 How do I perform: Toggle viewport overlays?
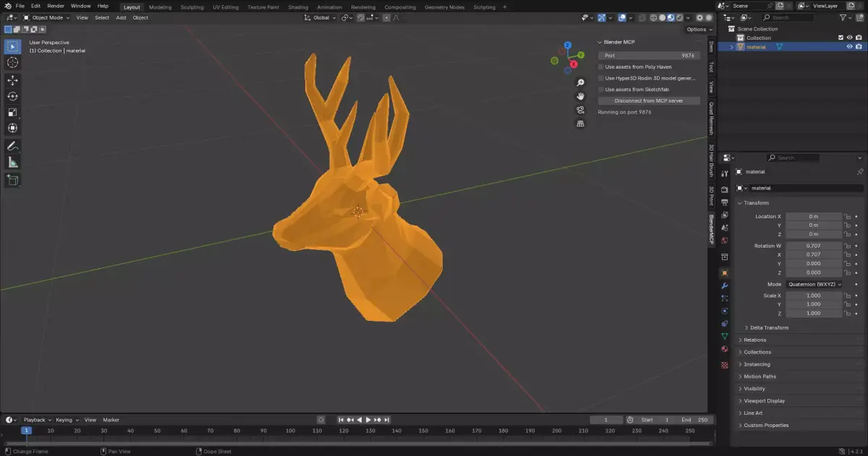click(622, 17)
